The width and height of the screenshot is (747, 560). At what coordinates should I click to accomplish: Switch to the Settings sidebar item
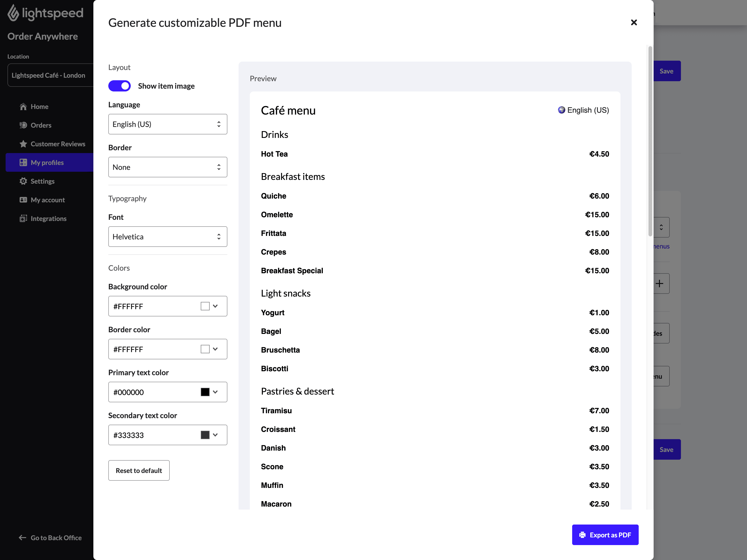[42, 181]
